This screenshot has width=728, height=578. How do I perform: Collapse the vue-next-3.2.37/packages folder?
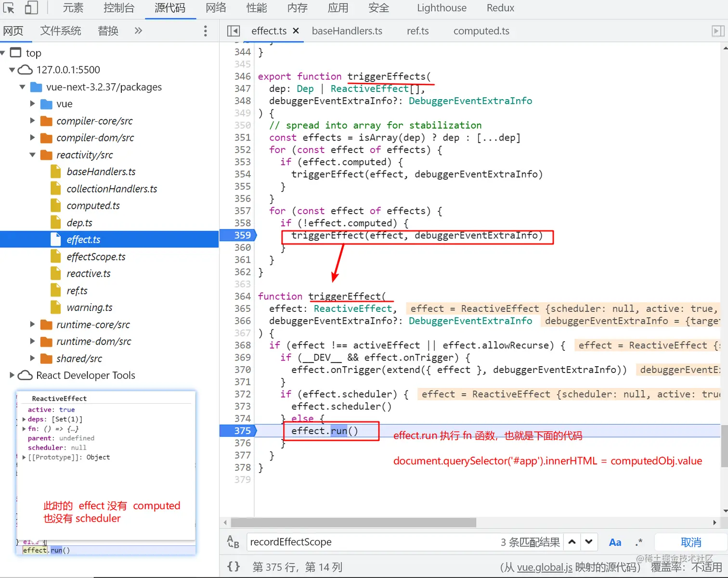22,87
